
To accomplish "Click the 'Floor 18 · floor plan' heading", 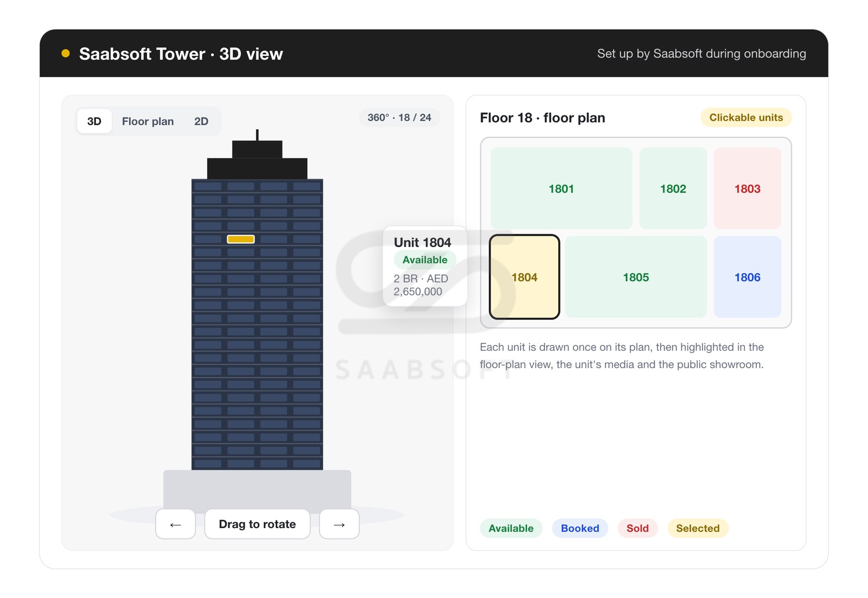I will coord(542,118).
